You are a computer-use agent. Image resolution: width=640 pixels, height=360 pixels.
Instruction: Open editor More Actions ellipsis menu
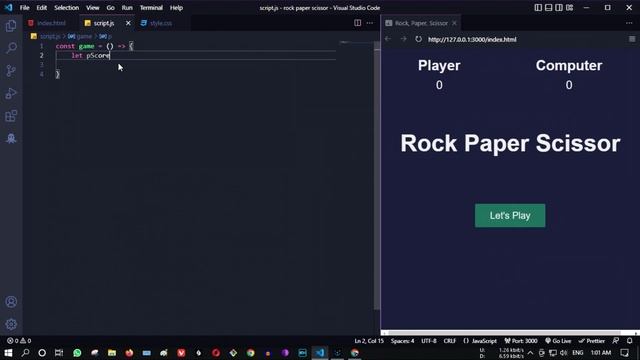click(x=370, y=23)
